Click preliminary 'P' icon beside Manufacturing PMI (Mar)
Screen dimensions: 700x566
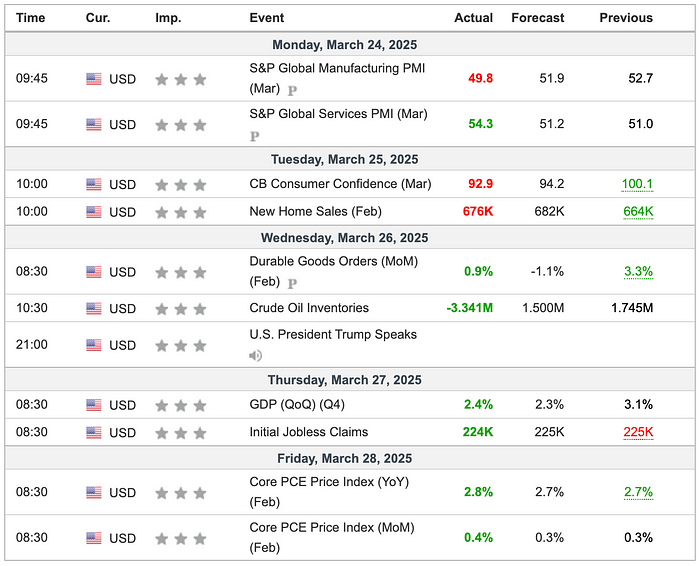(x=292, y=91)
